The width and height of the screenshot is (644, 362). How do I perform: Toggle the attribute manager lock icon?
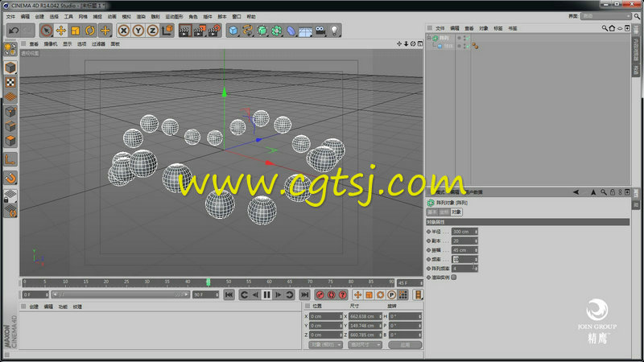coord(613,192)
